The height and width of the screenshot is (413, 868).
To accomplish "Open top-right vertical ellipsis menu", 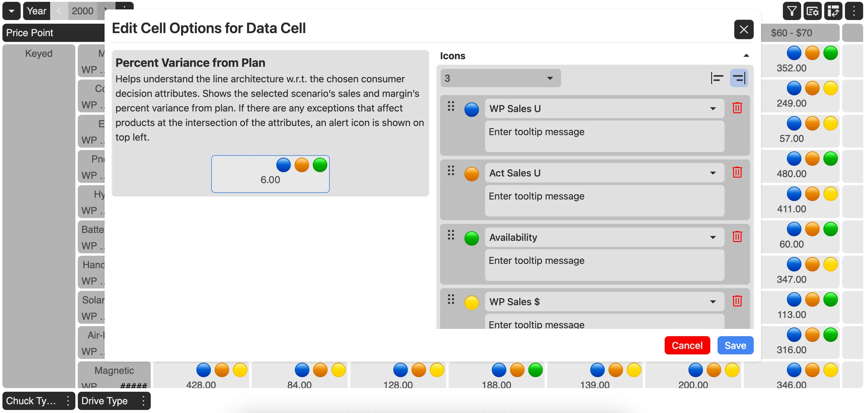I will coord(853,11).
